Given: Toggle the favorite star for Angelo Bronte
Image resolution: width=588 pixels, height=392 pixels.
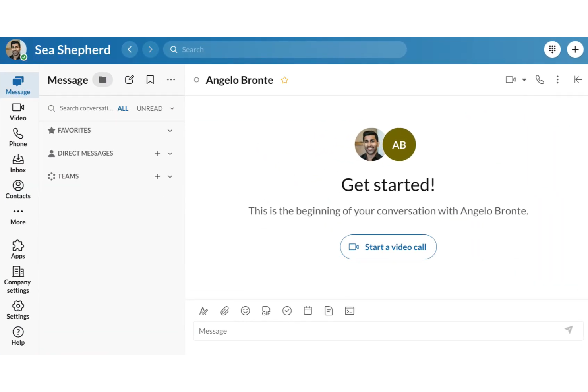Looking at the screenshot, I should pyautogui.click(x=284, y=80).
